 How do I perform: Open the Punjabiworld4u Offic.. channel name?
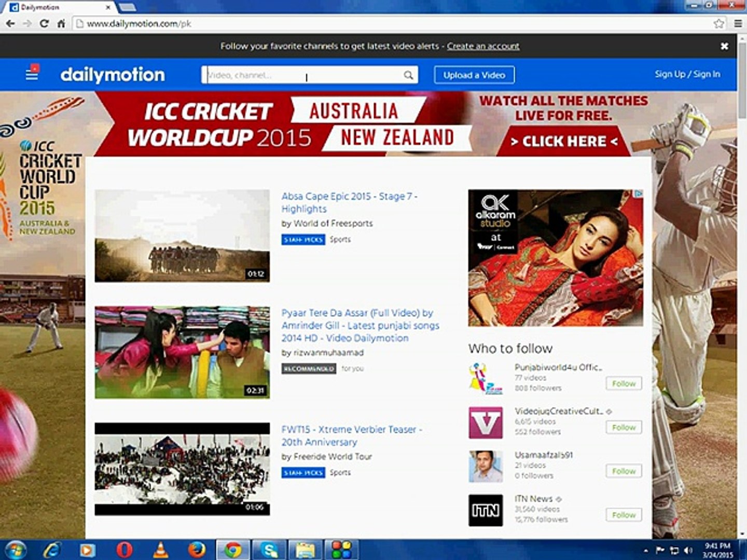558,367
